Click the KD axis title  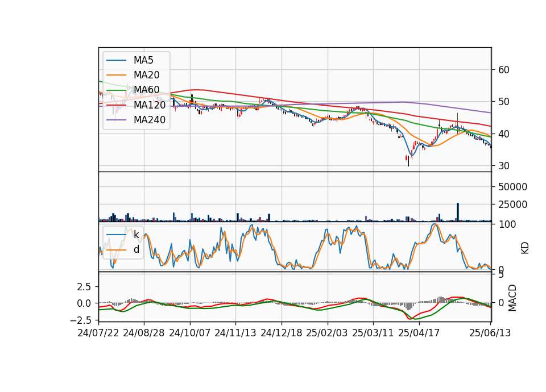(525, 248)
